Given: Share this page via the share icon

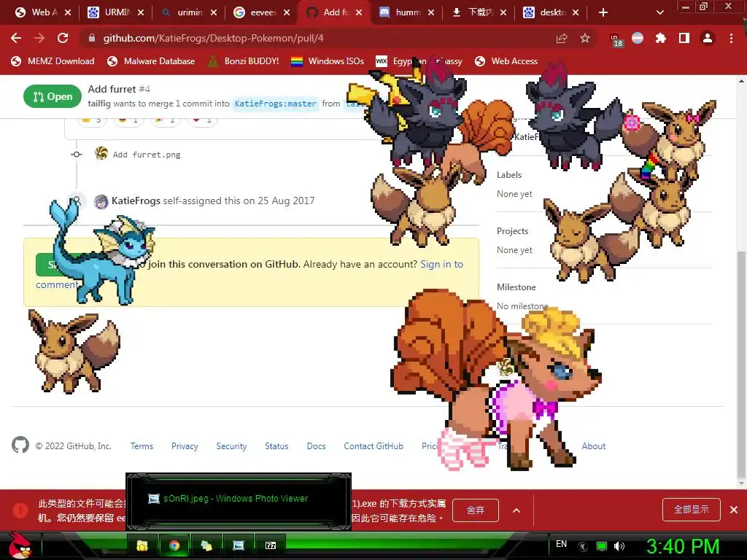Looking at the screenshot, I should pos(562,38).
